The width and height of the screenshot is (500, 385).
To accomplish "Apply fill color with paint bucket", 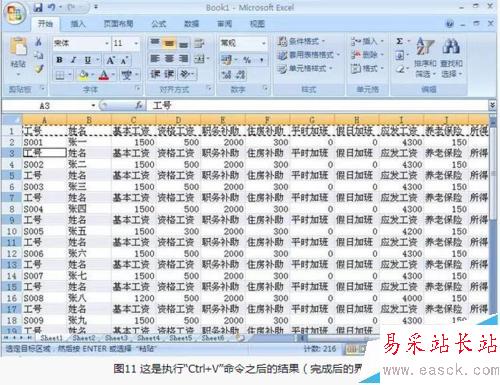I will pyautogui.click(x=83, y=75).
